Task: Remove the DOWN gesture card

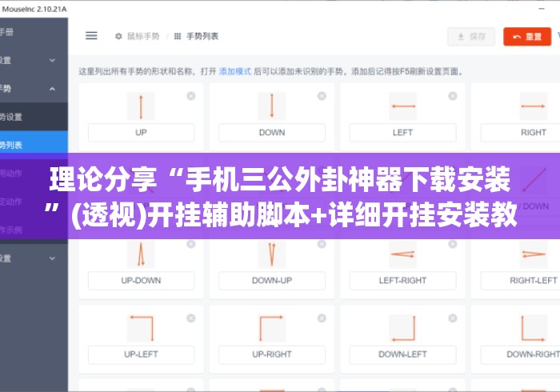Action: coord(322,96)
